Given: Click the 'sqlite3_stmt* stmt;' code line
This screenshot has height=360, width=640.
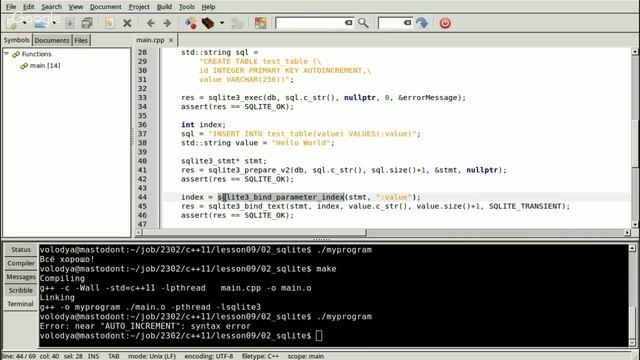Looking at the screenshot, I should [x=224, y=161].
